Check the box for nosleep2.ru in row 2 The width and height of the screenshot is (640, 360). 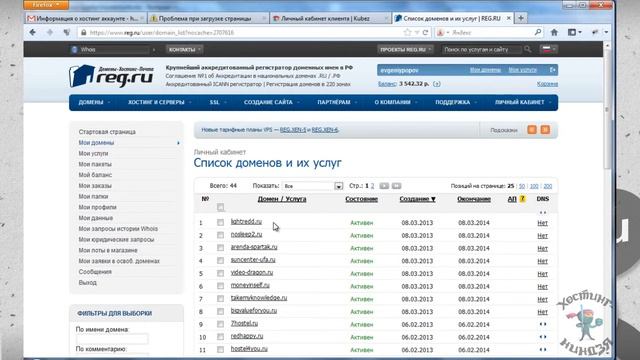point(220,235)
